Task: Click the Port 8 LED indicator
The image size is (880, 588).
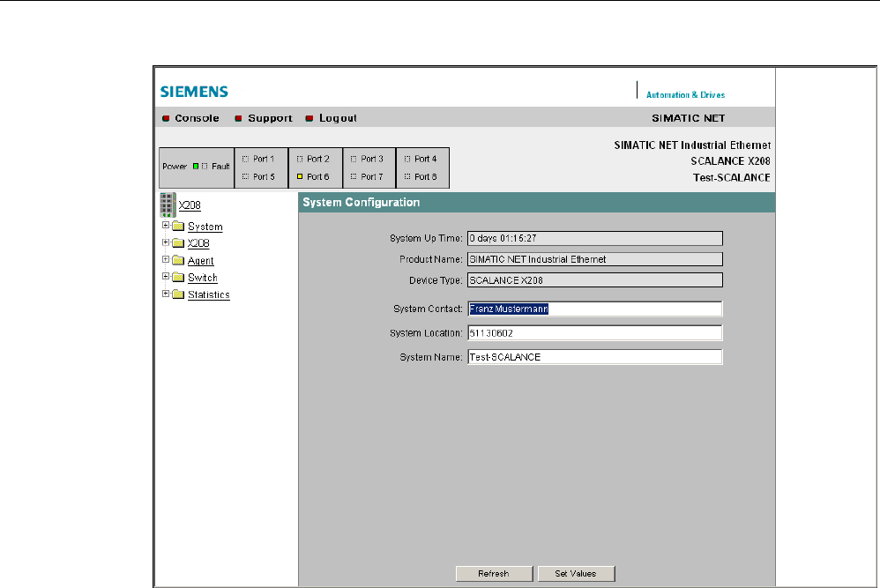Action: point(407,176)
